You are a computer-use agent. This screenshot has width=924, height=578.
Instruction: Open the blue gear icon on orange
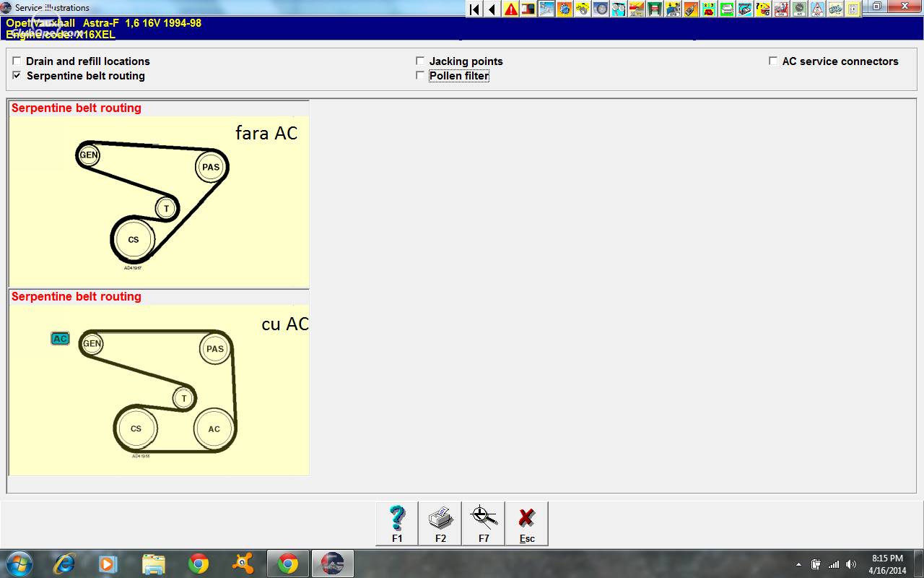click(x=565, y=9)
